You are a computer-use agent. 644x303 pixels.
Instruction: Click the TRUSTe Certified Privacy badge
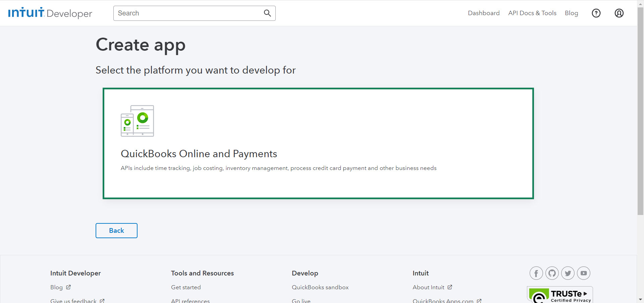[x=559, y=295]
